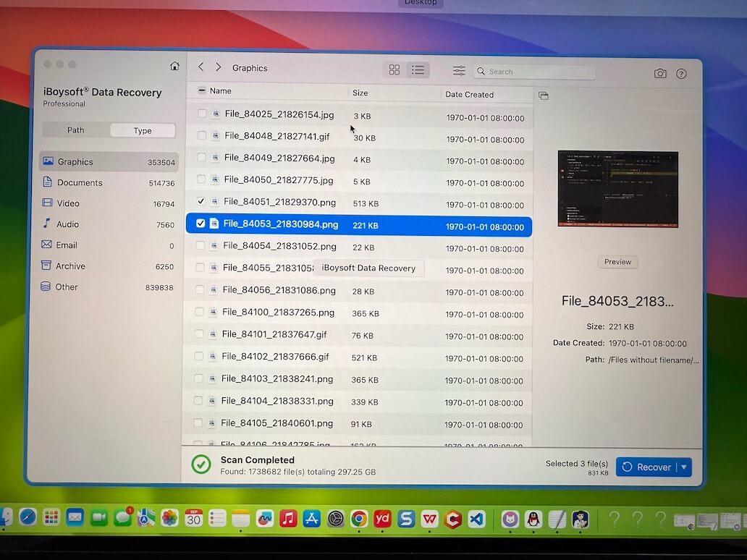The image size is (747, 560).
Task: Click the 513 KB size cell
Action: coord(366,204)
